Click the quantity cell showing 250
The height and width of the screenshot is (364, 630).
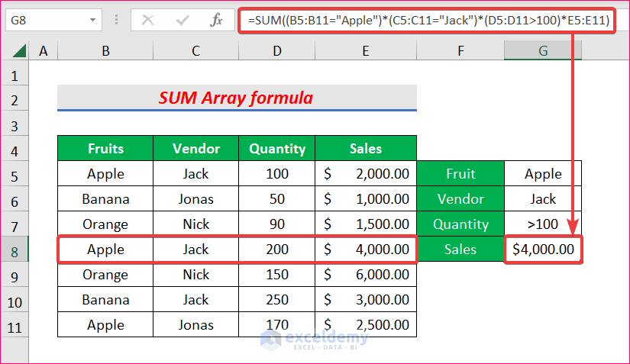(x=276, y=300)
